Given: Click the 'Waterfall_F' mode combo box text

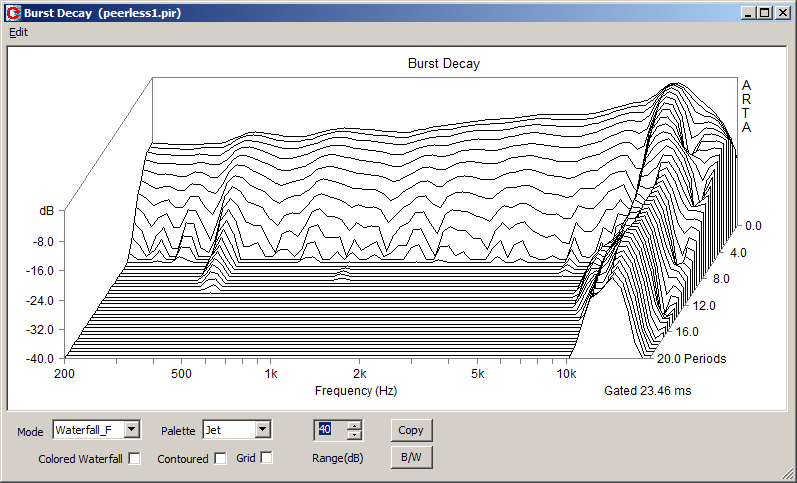Looking at the screenshot, I should click(83, 430).
